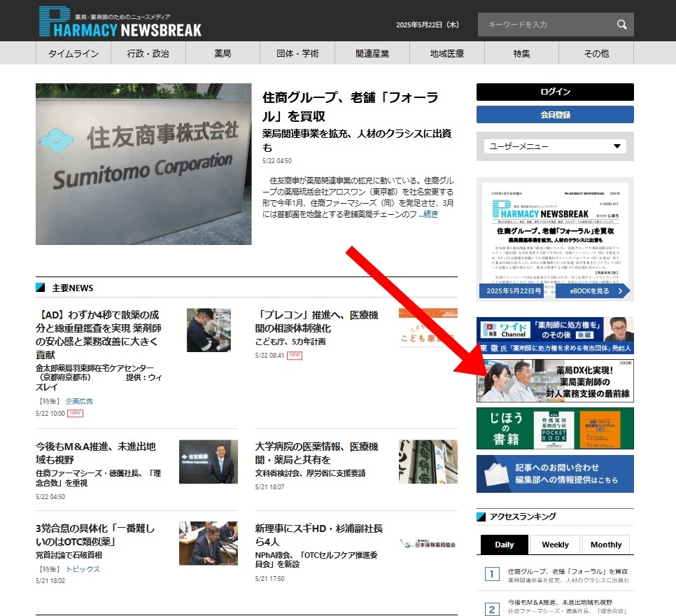Click the トピックス category link
This screenshot has height=616, width=676.
(x=83, y=569)
